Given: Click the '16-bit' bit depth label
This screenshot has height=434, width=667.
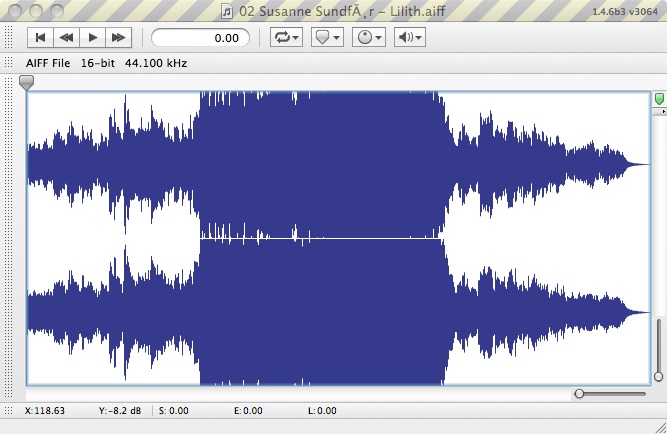Looking at the screenshot, I should coord(98,63).
